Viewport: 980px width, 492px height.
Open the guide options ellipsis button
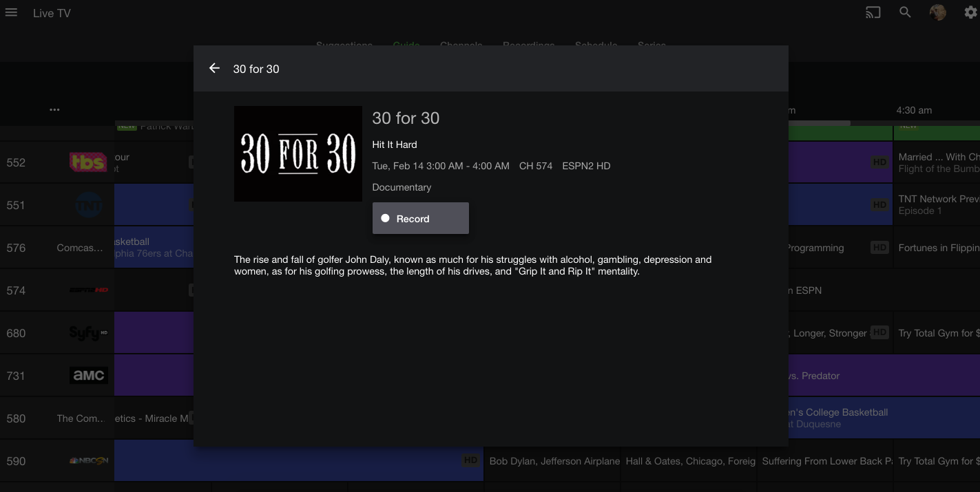tap(54, 109)
